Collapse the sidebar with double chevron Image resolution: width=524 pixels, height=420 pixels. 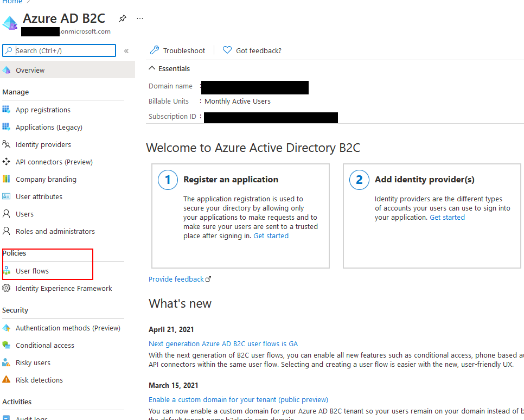coord(126,51)
